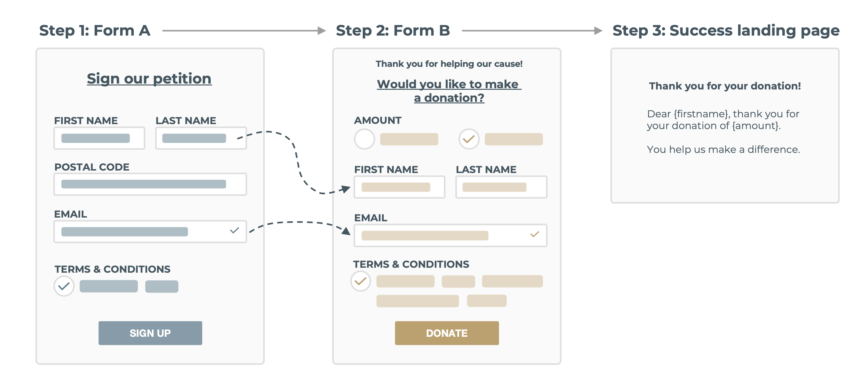Screen dimensions: 868x390
Task: Click the SIGN UP button
Action: [150, 333]
